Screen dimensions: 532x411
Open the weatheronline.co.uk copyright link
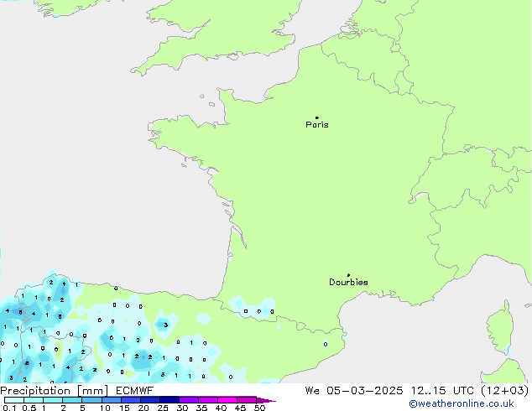(x=462, y=403)
